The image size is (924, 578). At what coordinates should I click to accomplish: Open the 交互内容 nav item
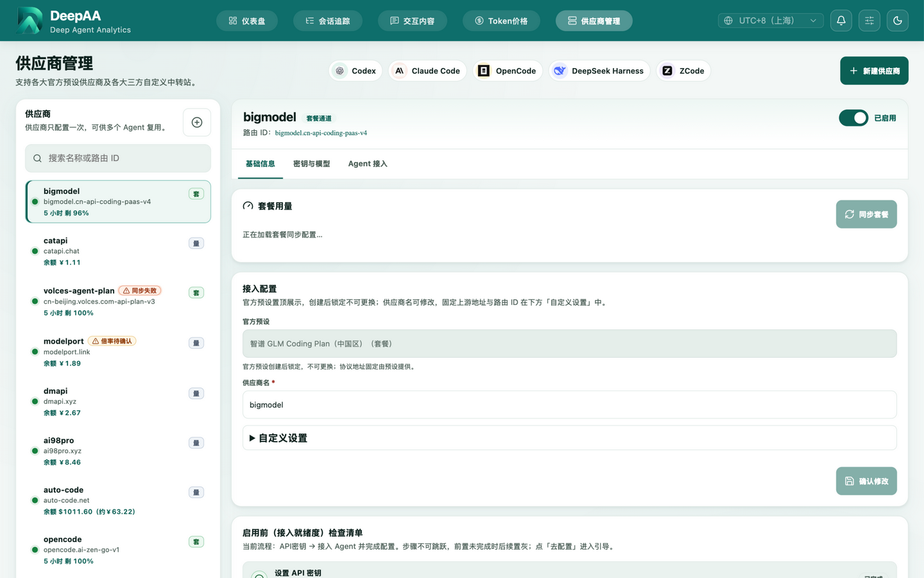(413, 21)
